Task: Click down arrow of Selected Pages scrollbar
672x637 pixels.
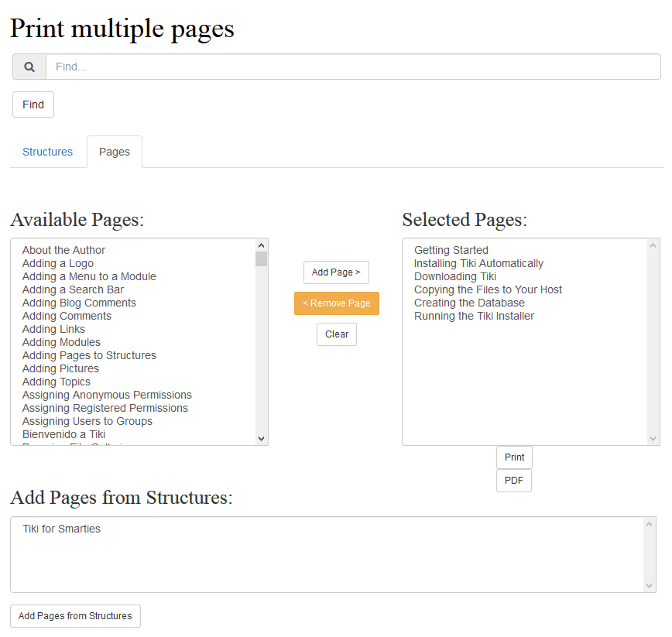Action: (x=653, y=439)
